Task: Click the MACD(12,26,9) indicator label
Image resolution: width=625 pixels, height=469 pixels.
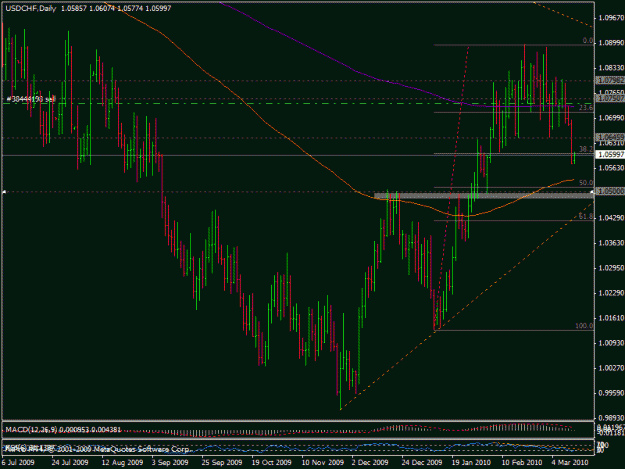Action: pos(31,430)
